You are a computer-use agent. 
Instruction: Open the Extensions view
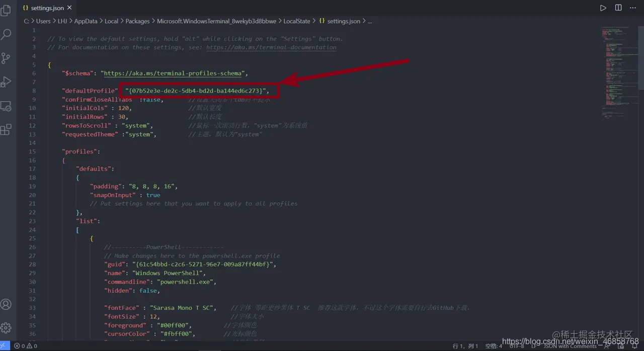click(6, 130)
